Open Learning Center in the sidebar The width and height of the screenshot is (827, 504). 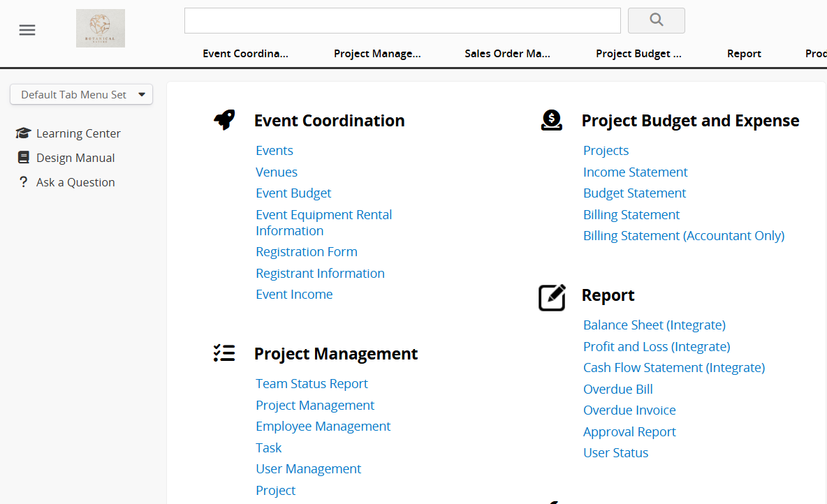click(78, 133)
